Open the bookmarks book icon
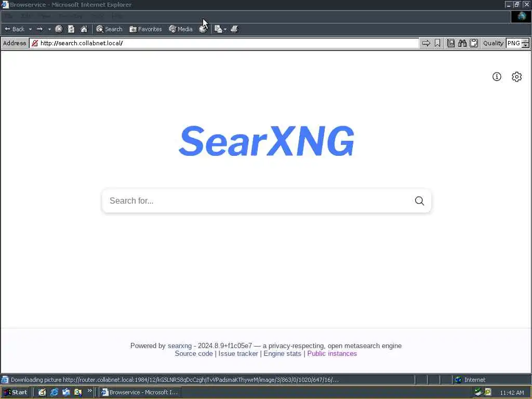This screenshot has width=532, height=399. (450, 43)
